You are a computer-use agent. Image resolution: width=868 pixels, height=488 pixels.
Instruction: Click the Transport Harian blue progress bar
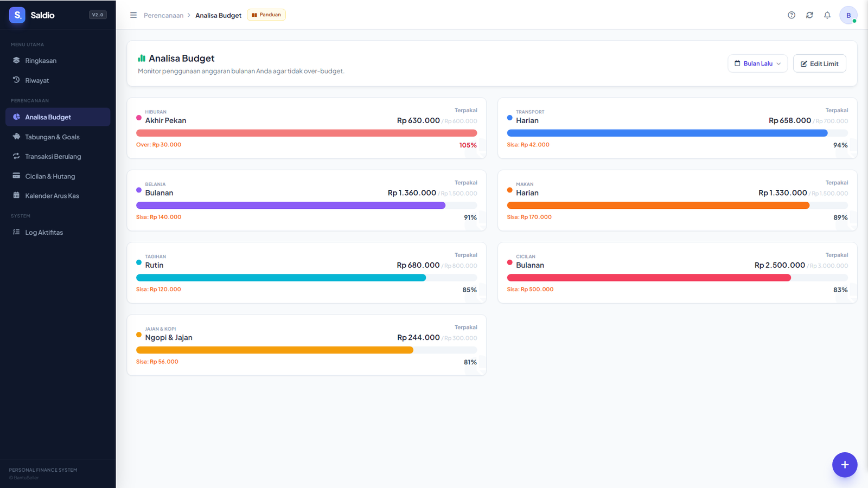tap(667, 133)
